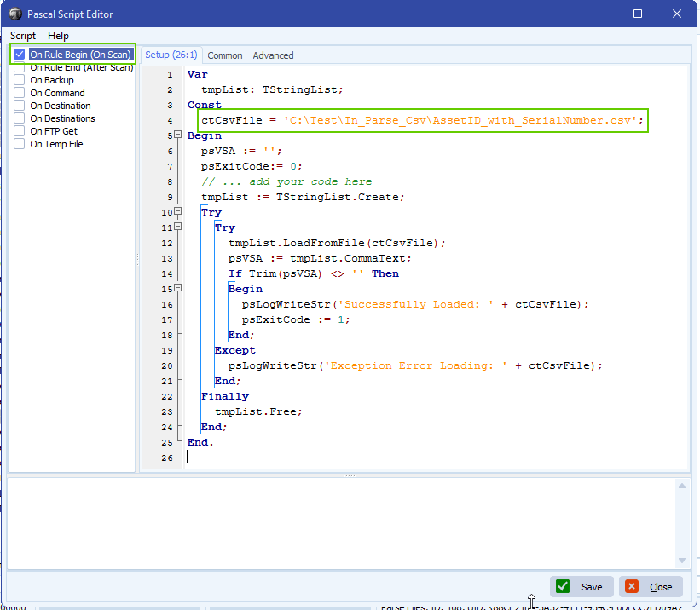Collapse the code block at line 5

(x=176, y=134)
